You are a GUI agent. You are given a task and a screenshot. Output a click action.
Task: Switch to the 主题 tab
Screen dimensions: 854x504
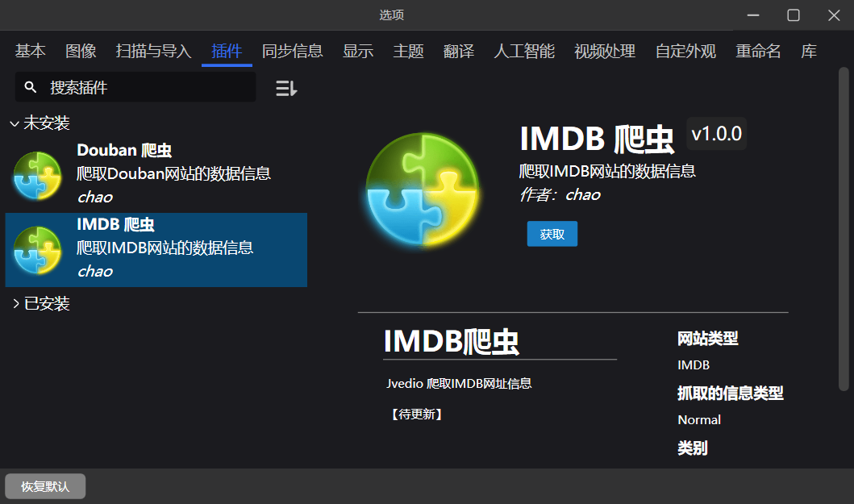click(x=408, y=50)
